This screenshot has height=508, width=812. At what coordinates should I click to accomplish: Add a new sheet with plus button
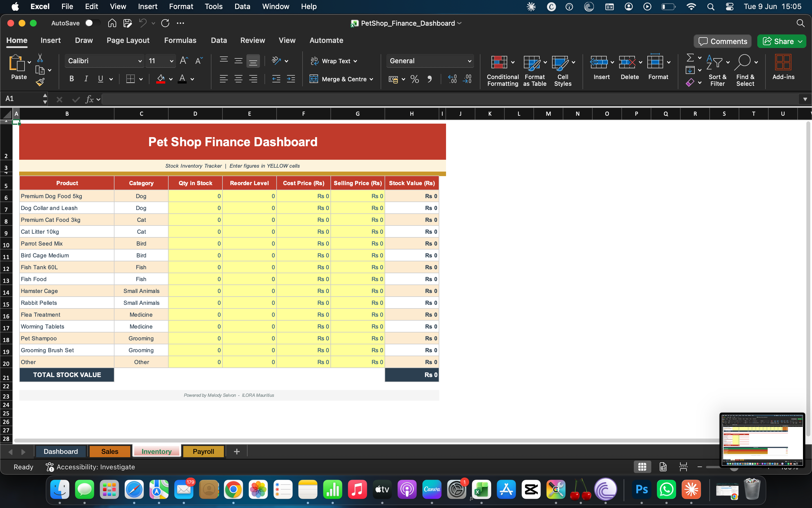pyautogui.click(x=237, y=452)
